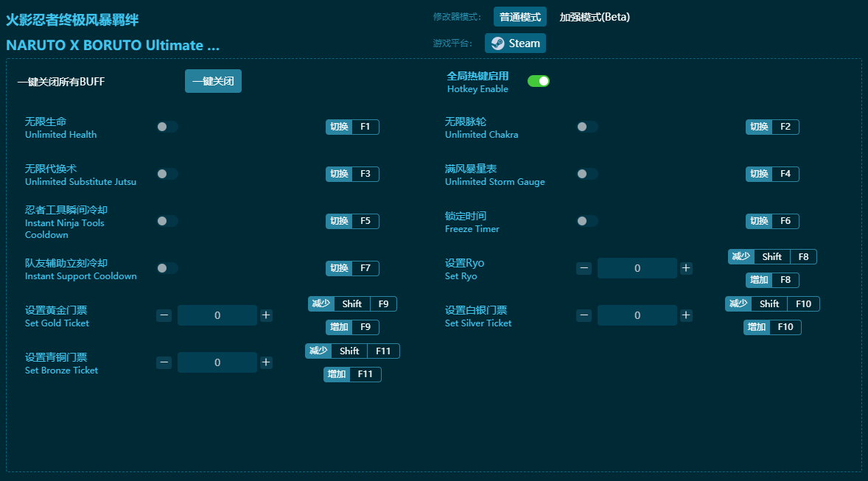868x481 pixels.
Task: Toggle Unlimited Substitute Jutsu on
Action: [167, 174]
